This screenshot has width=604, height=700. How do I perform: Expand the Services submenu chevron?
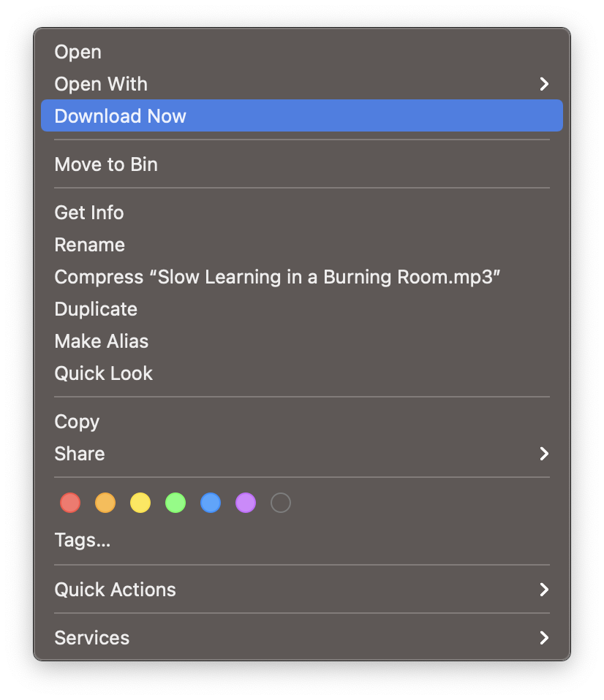coord(544,637)
